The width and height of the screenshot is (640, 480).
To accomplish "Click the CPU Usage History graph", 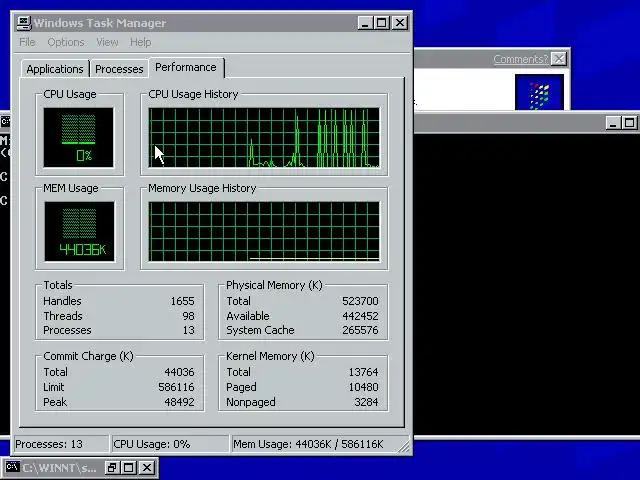I will click(264, 138).
